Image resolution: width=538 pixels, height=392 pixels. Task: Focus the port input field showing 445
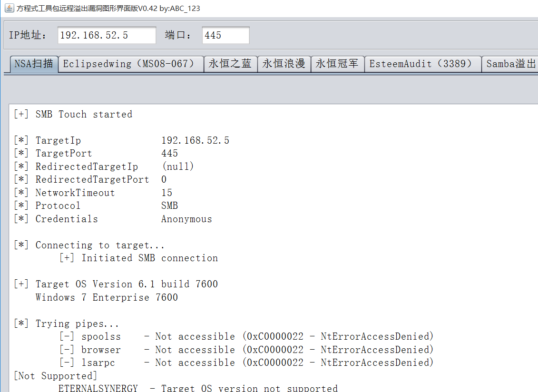click(x=226, y=35)
